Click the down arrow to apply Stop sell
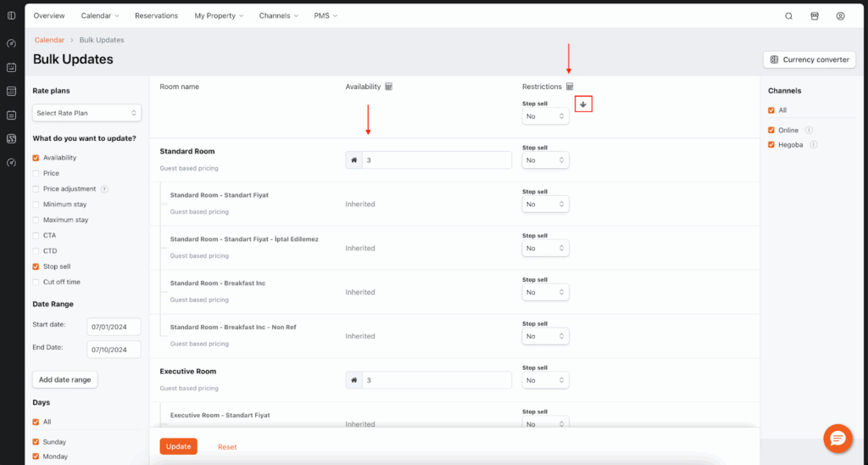This screenshot has height=465, width=868. pos(582,104)
